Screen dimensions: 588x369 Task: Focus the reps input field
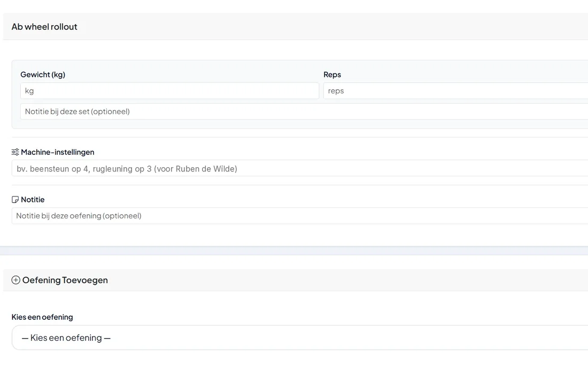pyautogui.click(x=455, y=91)
